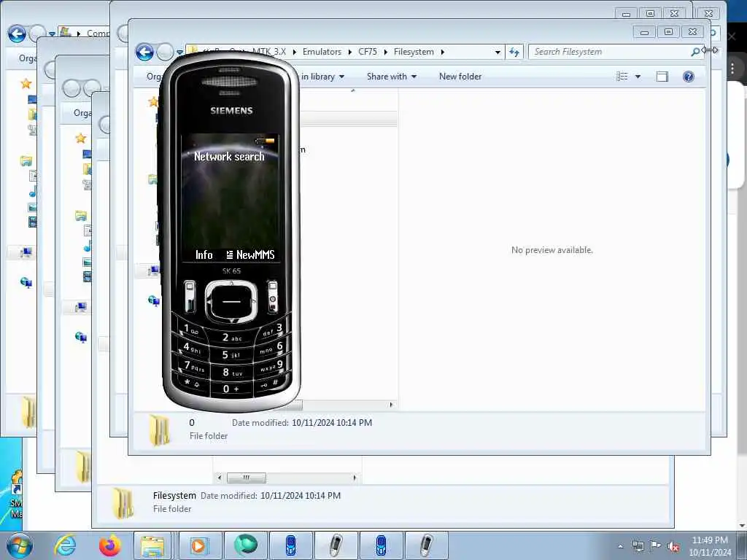Viewport: 747px width, 560px height.
Task: Open the network status tray icon
Action: pos(638,546)
